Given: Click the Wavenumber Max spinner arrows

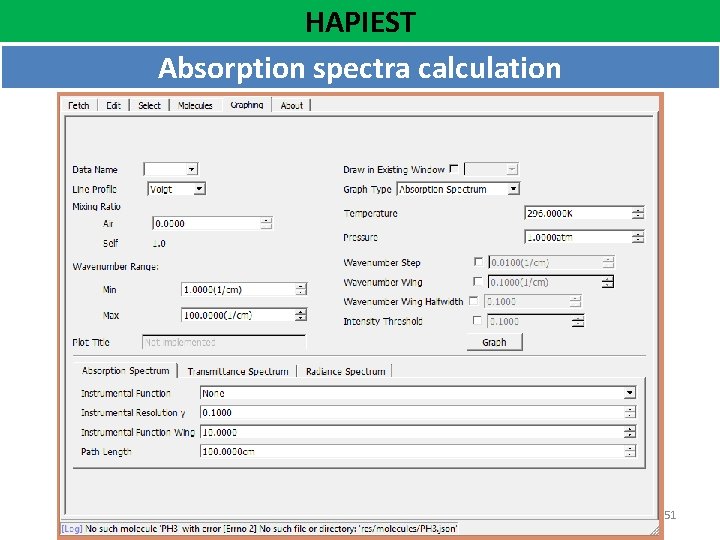Looking at the screenshot, I should (301, 315).
